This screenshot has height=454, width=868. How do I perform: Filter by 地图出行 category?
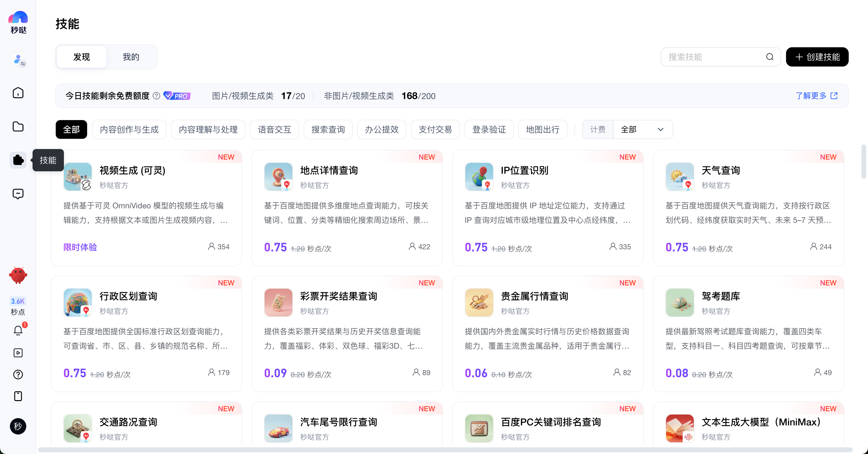tap(543, 129)
